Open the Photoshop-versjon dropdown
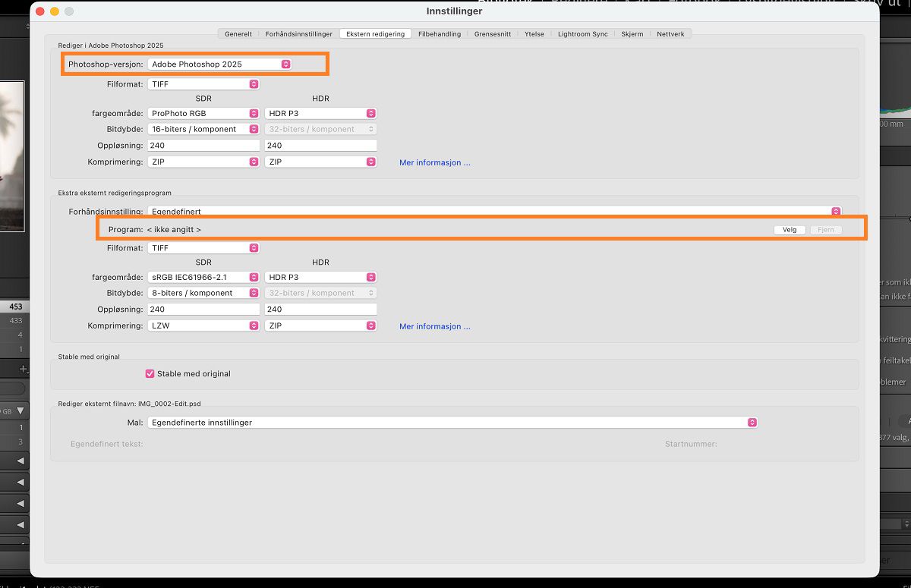This screenshot has height=588, width=911. tap(285, 64)
